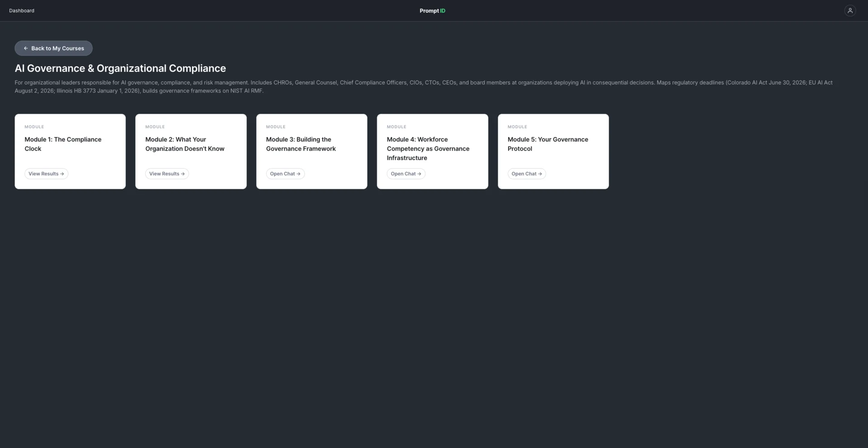Click the course description paragraph
This screenshot has width=868, height=448.
424,86
